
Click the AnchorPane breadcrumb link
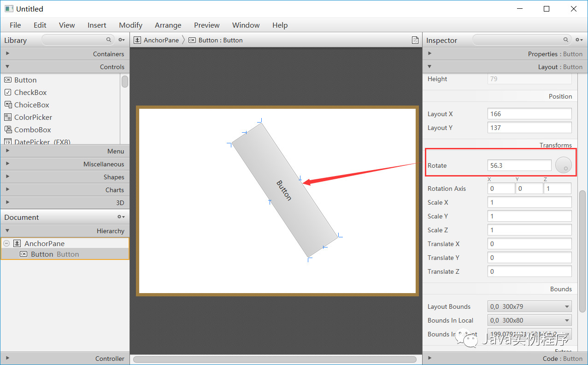point(161,40)
